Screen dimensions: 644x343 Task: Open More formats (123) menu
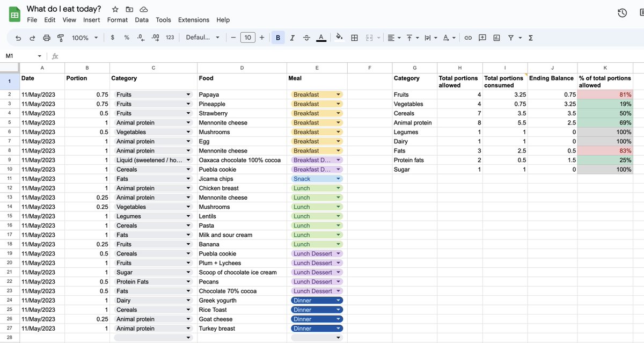[170, 38]
